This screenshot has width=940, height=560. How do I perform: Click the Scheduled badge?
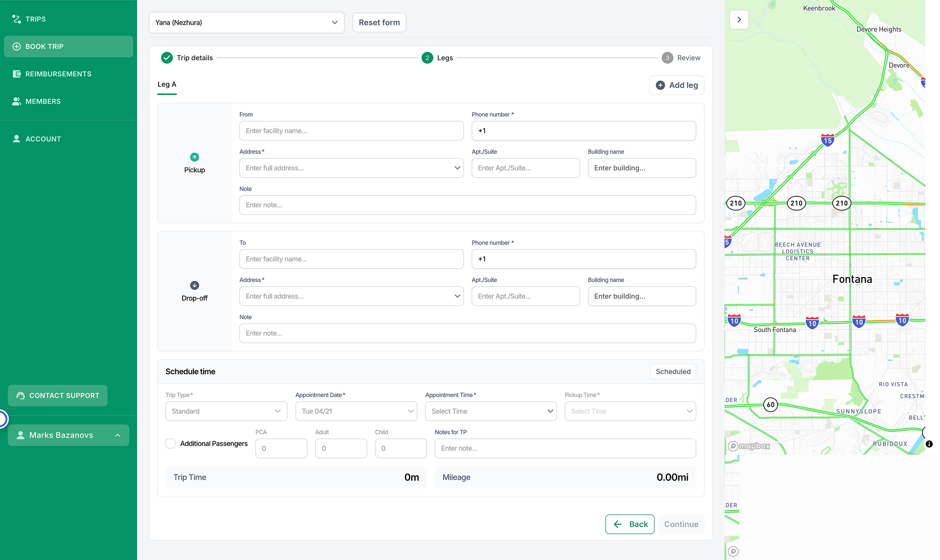tap(673, 372)
